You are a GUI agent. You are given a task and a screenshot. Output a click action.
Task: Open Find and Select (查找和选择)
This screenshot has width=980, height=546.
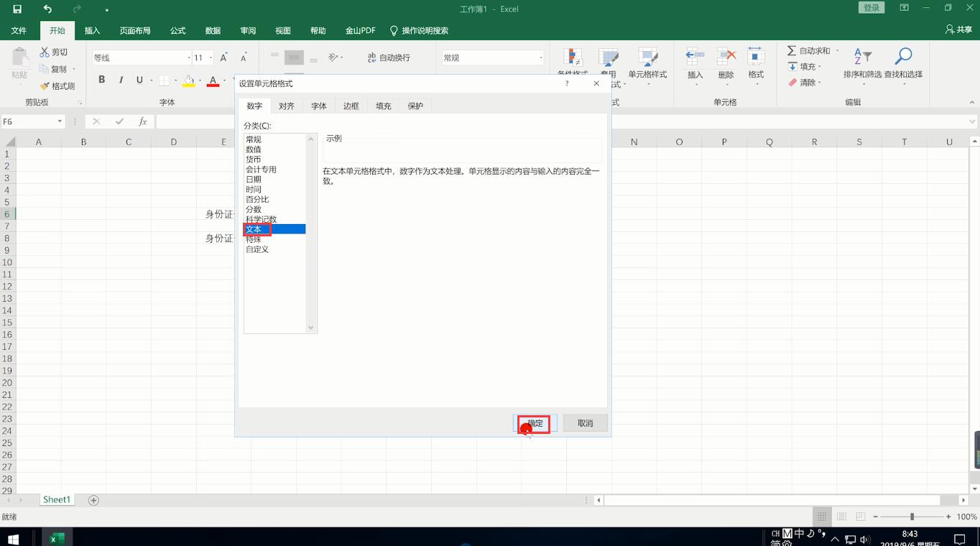(x=903, y=65)
